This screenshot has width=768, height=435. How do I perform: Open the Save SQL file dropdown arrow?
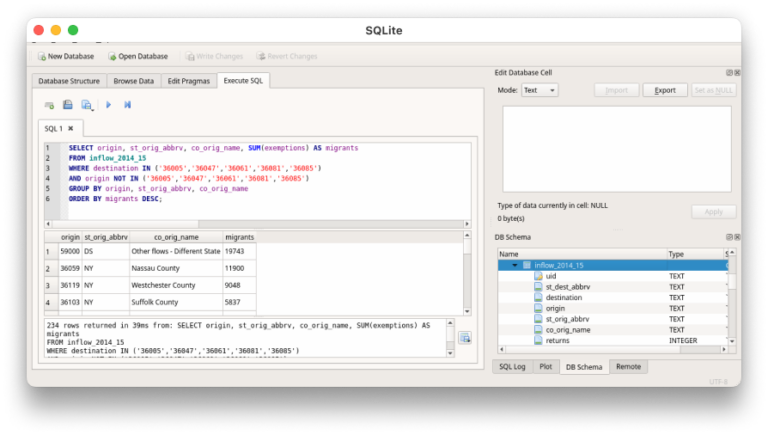(x=92, y=109)
